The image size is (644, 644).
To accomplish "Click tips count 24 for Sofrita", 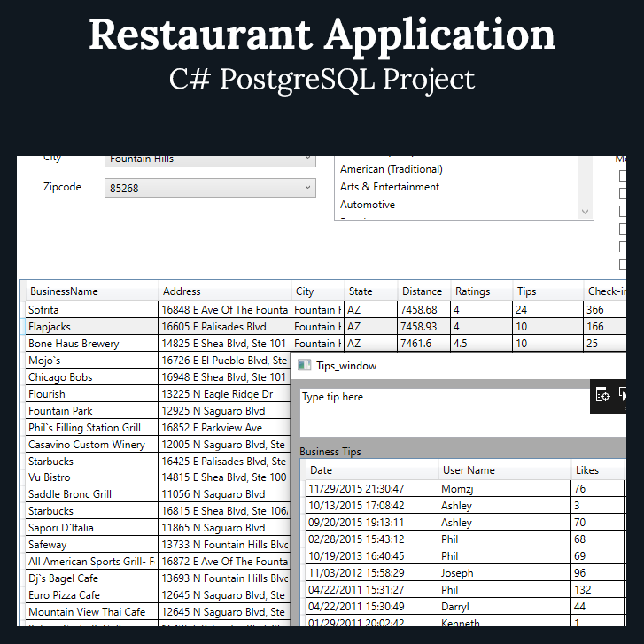I will [x=548, y=310].
